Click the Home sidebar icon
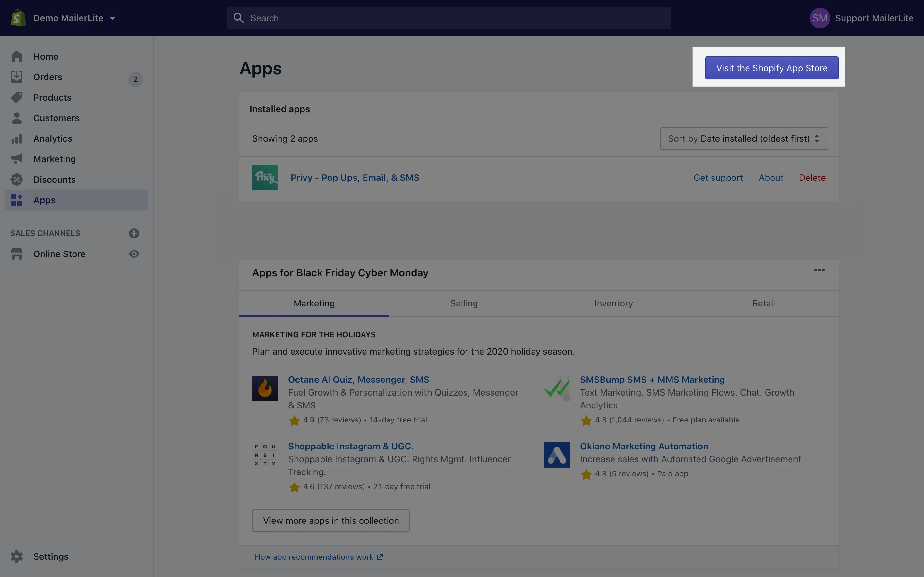The height and width of the screenshot is (577, 924). tap(16, 56)
